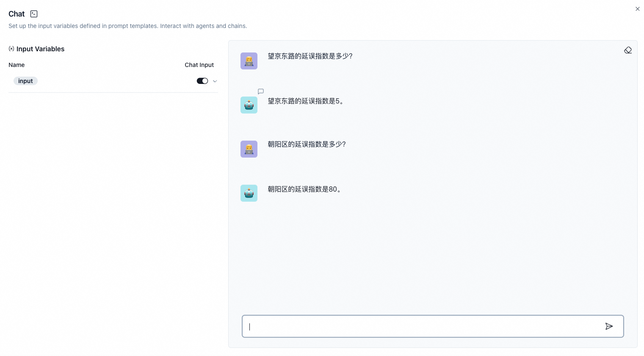Close the Chat panel
The image size is (644, 356).
click(638, 9)
